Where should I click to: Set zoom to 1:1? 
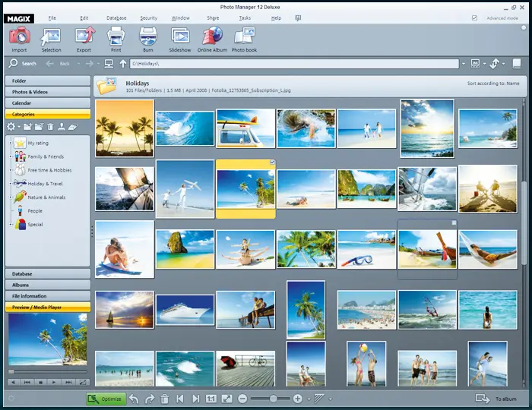[x=211, y=399]
